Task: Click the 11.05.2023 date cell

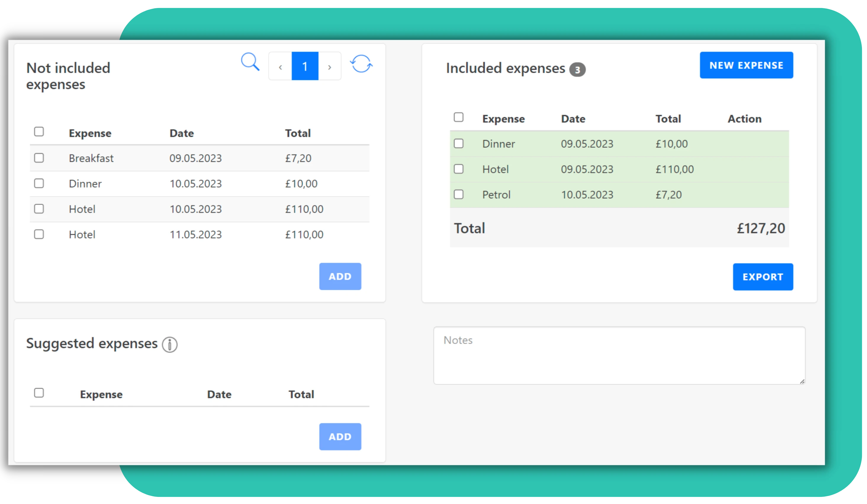Action: click(x=195, y=235)
